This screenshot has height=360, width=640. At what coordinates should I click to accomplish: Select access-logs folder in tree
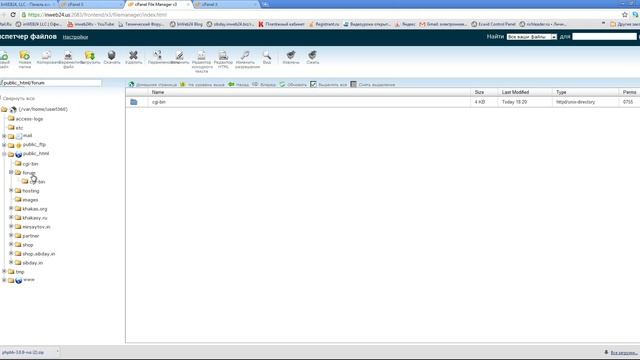pyautogui.click(x=29, y=119)
